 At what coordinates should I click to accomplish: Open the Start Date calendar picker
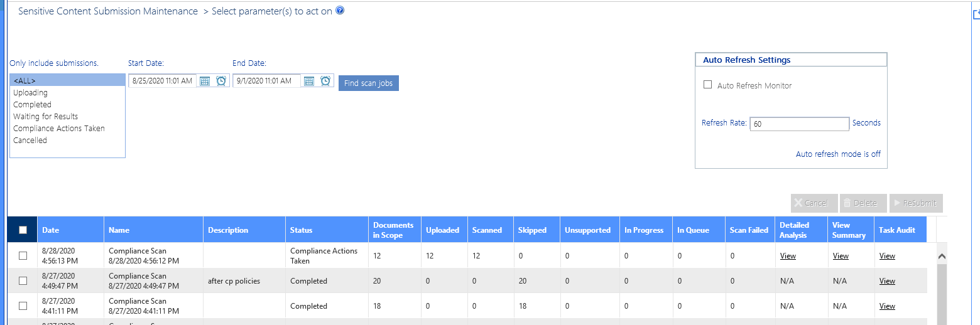[205, 81]
